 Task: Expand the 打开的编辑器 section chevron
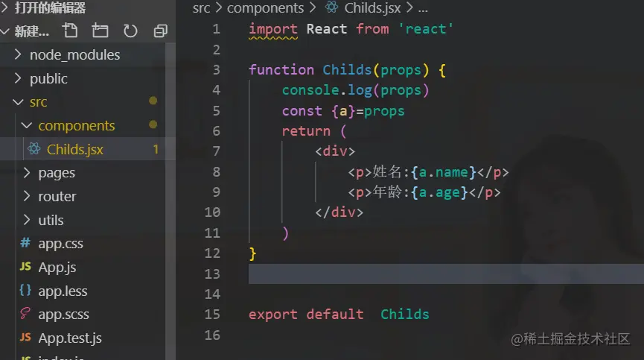point(4,7)
